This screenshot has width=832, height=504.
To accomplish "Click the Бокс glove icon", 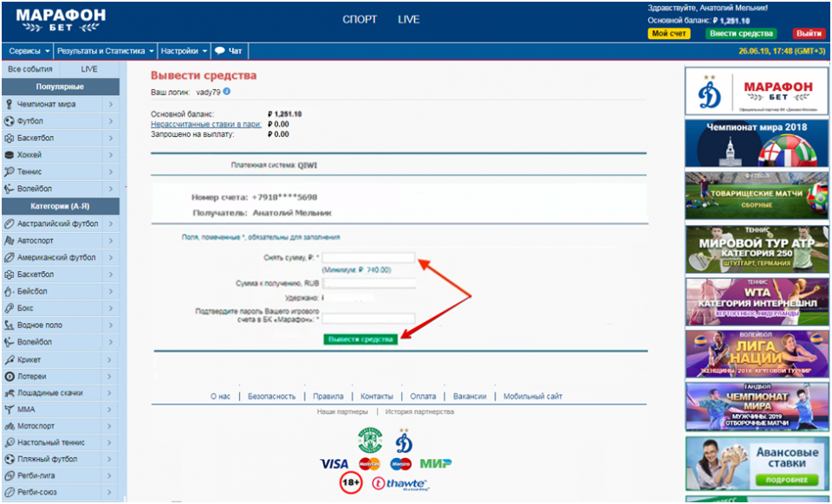I will tap(9, 308).
